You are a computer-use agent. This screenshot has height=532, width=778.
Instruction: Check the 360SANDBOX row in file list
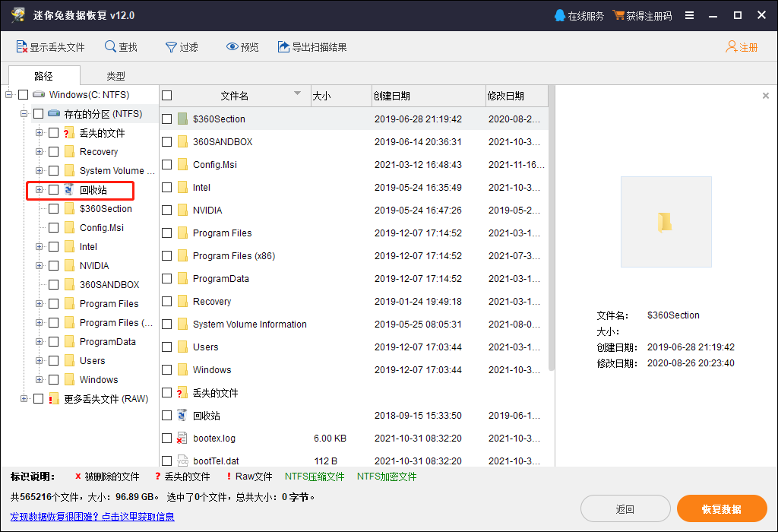click(167, 141)
